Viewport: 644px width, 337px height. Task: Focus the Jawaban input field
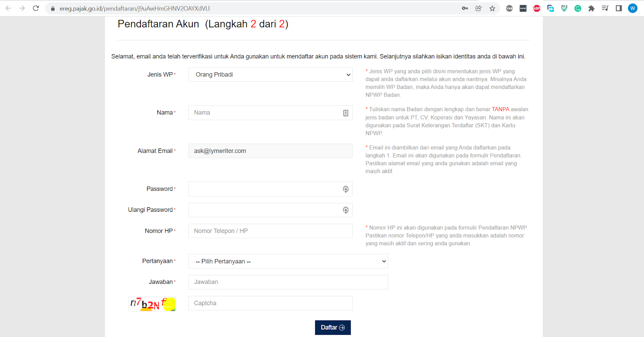(x=288, y=282)
